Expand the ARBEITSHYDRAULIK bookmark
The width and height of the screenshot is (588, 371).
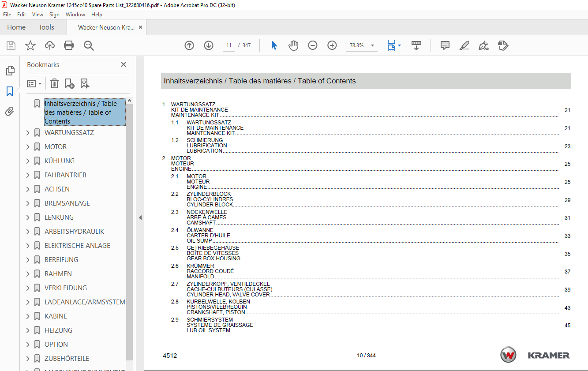point(28,232)
